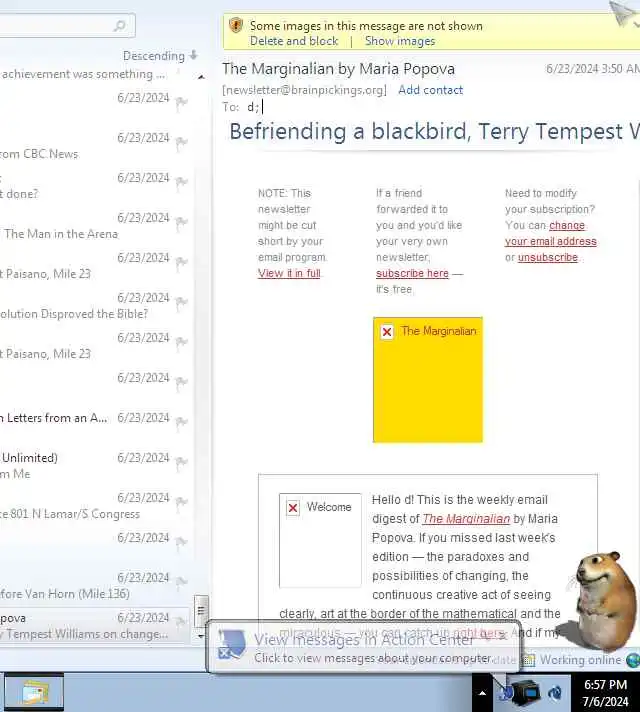Open the Action Center flag tray icon

tap(504, 693)
